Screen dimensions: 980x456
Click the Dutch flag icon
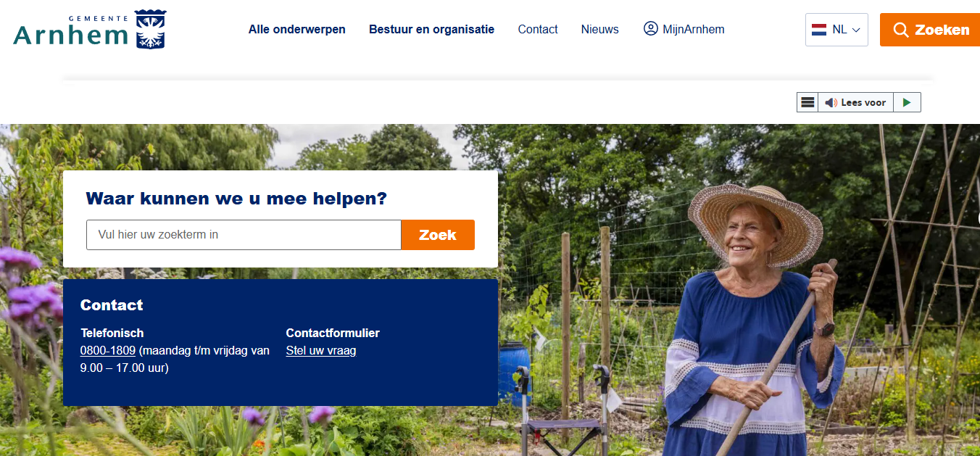[819, 30]
